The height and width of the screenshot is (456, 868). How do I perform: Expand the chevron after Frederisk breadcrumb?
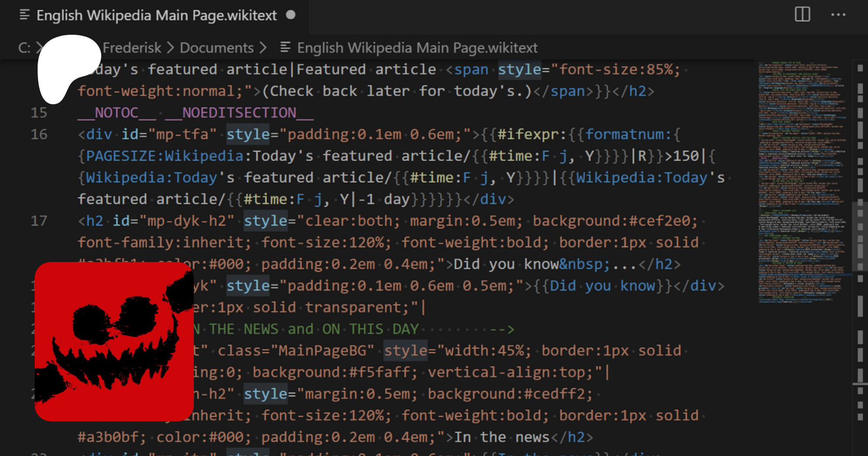pyautogui.click(x=170, y=48)
